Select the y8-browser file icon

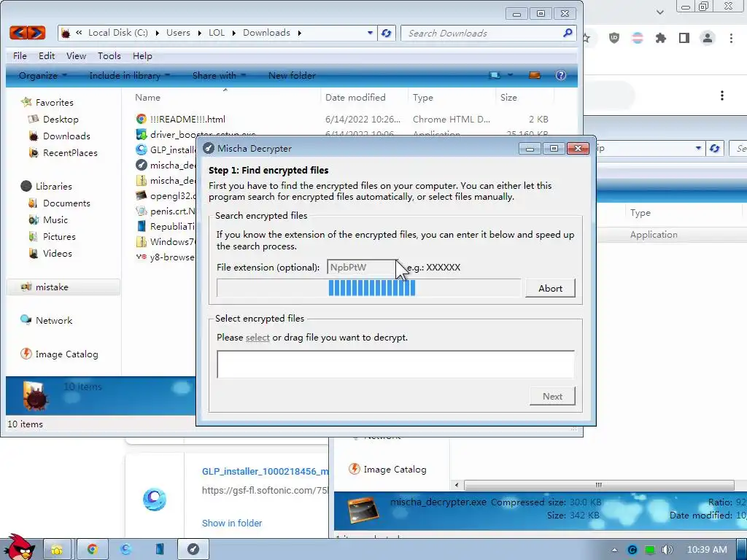click(141, 257)
